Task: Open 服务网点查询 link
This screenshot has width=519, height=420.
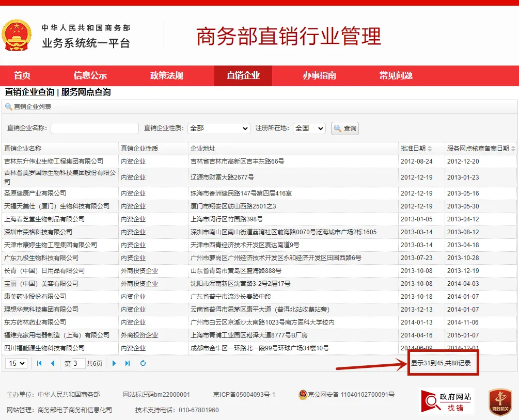Action: (86, 92)
